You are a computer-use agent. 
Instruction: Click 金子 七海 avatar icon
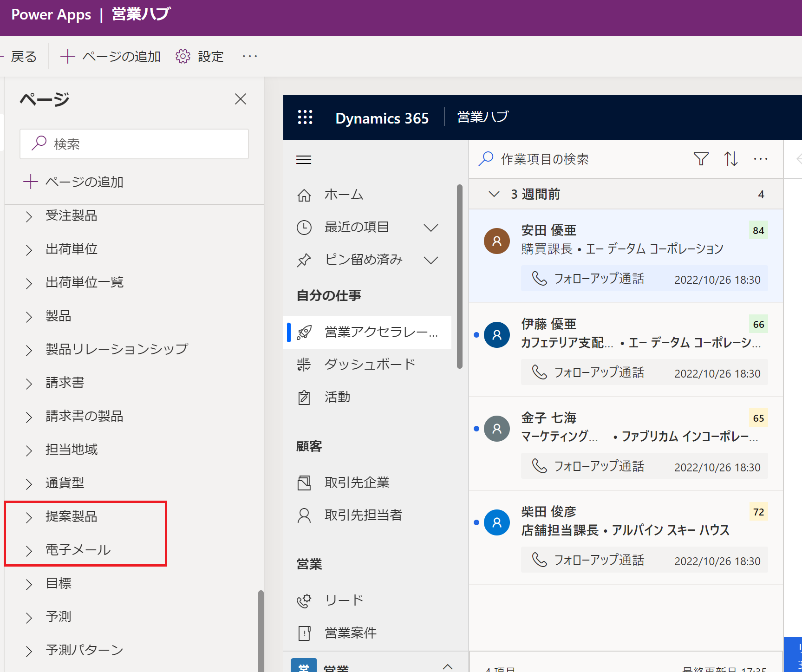[497, 429]
